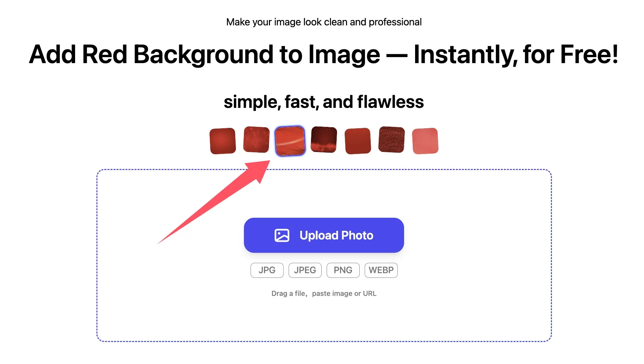
Task: Click the JPG format tag
Action: (267, 270)
